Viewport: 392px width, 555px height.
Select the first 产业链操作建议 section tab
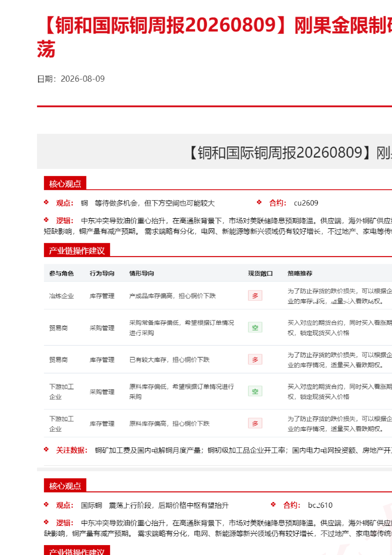click(77, 250)
